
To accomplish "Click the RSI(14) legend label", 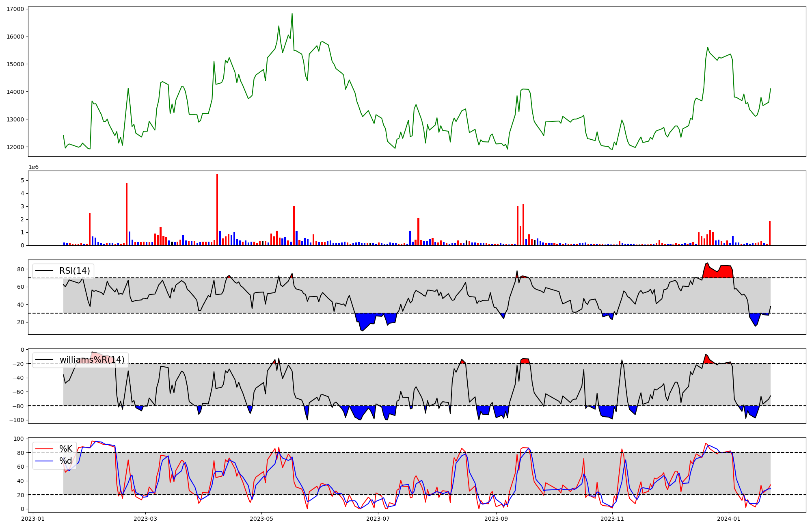I will coord(75,271).
